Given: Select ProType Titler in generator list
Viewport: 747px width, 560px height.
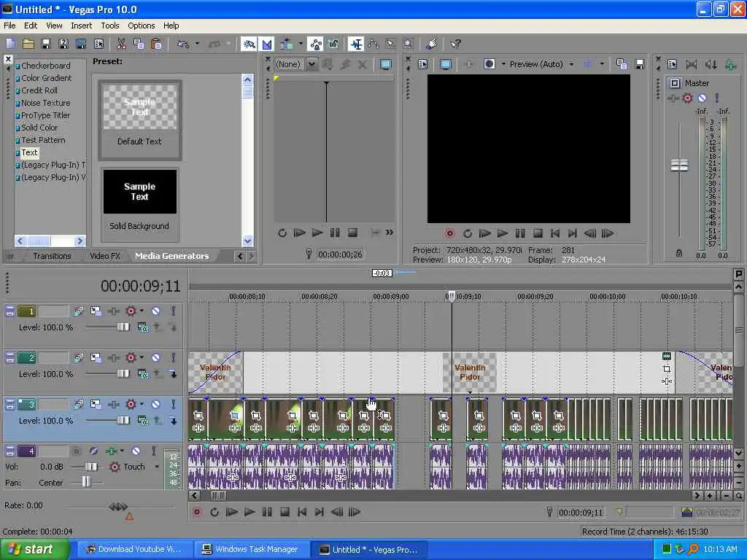Looking at the screenshot, I should [x=45, y=115].
